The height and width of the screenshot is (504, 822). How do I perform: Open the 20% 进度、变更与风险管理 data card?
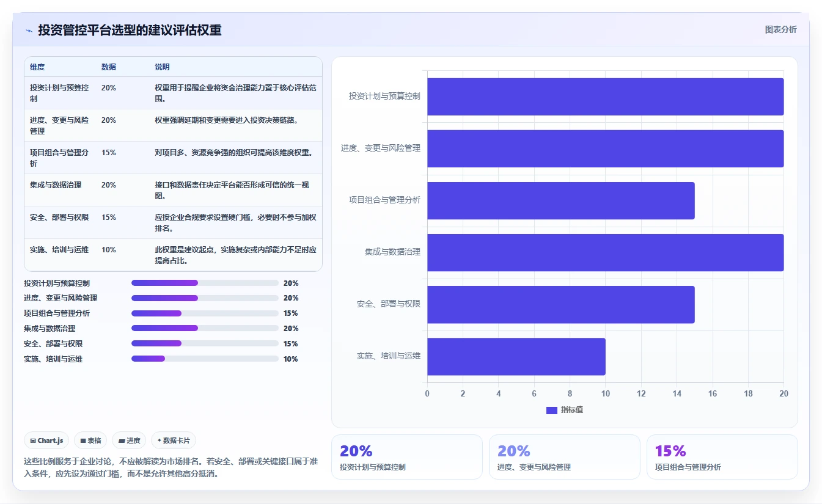point(564,457)
